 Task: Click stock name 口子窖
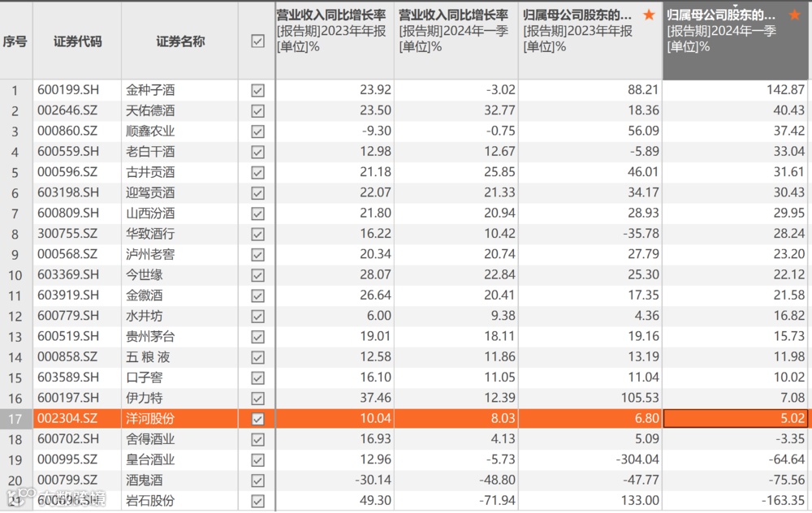(145, 377)
